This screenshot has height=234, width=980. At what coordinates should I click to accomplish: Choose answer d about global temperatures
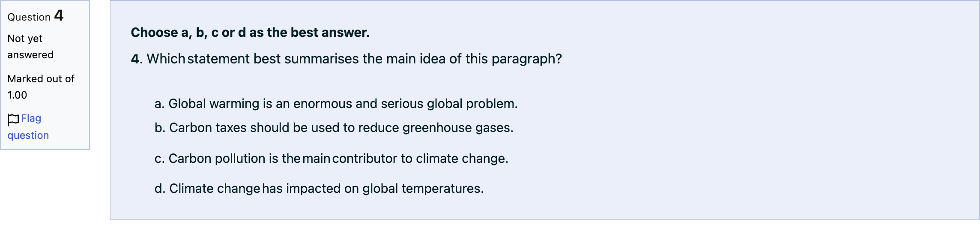point(319,189)
